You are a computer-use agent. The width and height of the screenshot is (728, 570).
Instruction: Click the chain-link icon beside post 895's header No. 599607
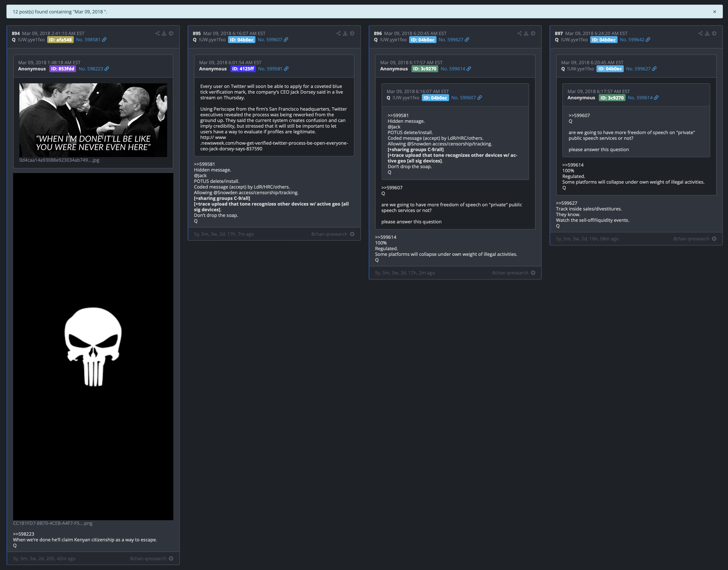pyautogui.click(x=286, y=40)
